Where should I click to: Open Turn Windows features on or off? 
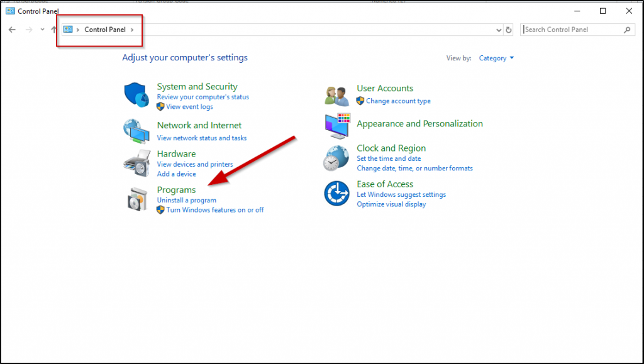pyautogui.click(x=214, y=210)
